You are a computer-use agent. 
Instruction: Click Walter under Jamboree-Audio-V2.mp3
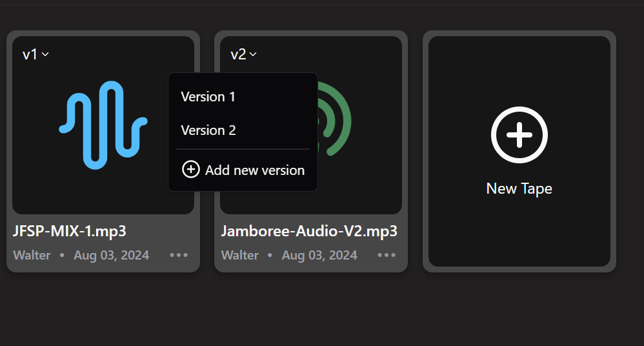240,255
